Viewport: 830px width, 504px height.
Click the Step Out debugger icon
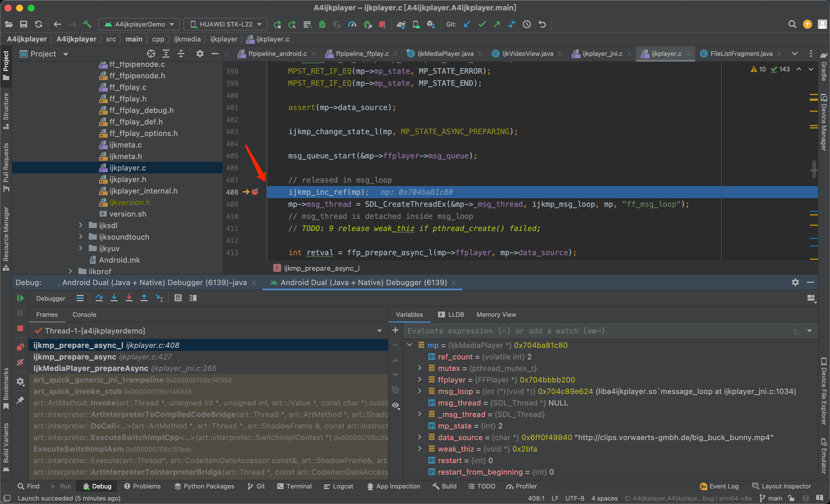144,298
